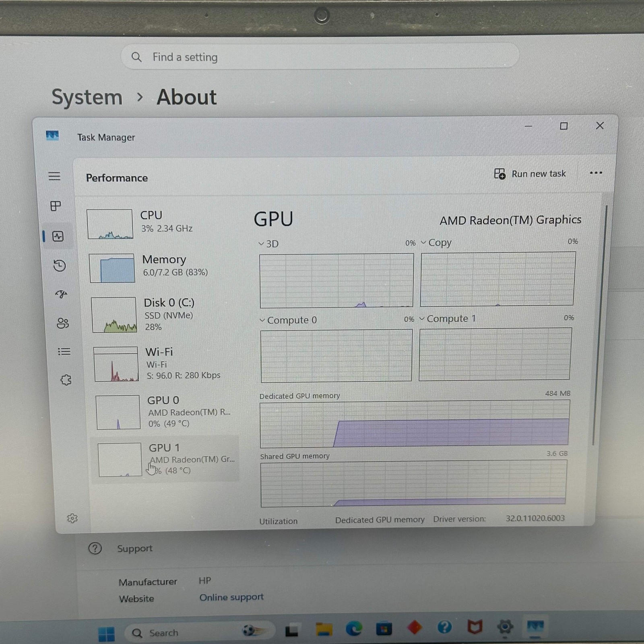Click the 484 MB dedicated memory value
Viewport: 644px width, 644px height.
point(558,393)
